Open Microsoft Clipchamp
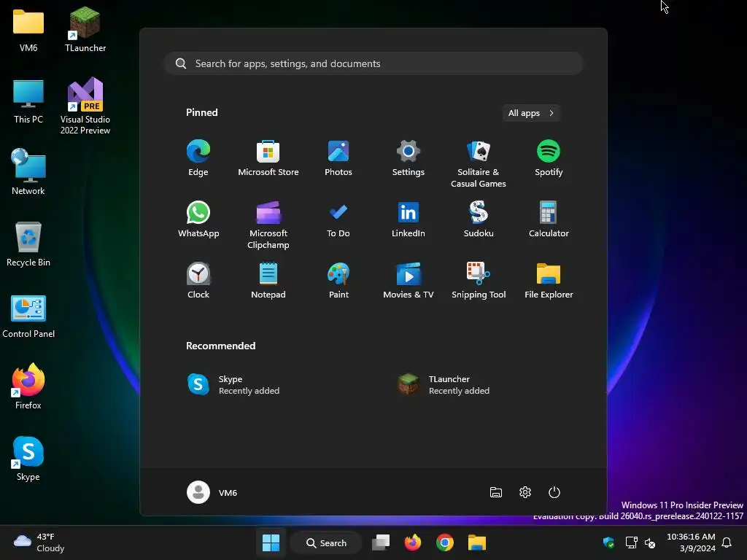 coord(268,225)
